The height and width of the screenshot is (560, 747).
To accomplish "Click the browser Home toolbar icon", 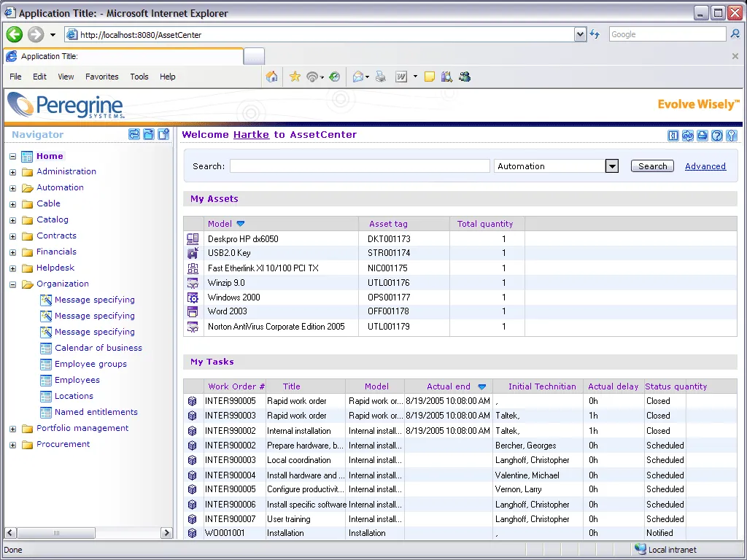I will click(271, 77).
